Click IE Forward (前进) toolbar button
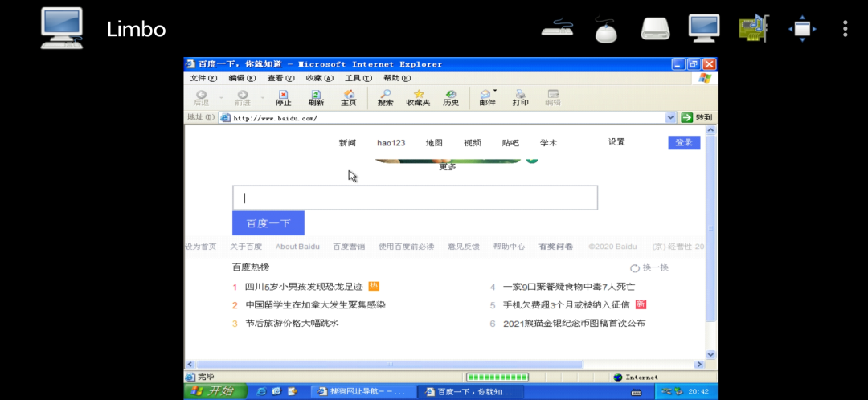The height and width of the screenshot is (400, 868). click(x=243, y=98)
